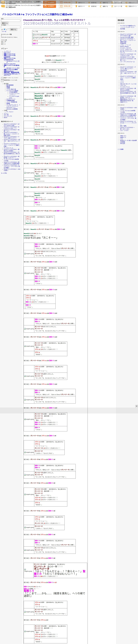Open 草津結衣奈 update history link
138x644 pixels.
123,43
